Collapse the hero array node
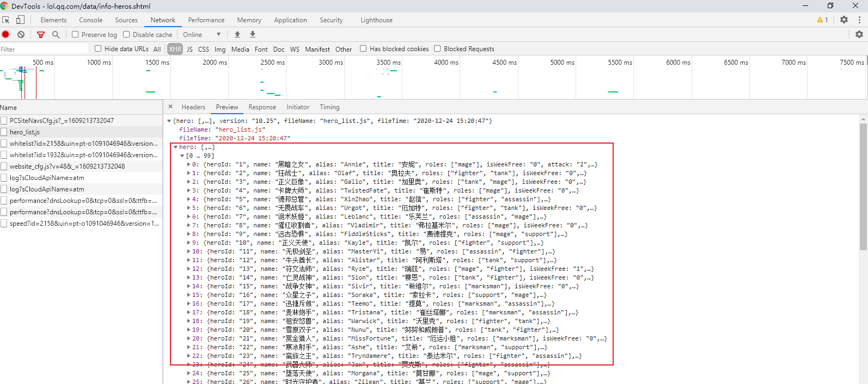The height and width of the screenshot is (384, 868). click(x=175, y=147)
